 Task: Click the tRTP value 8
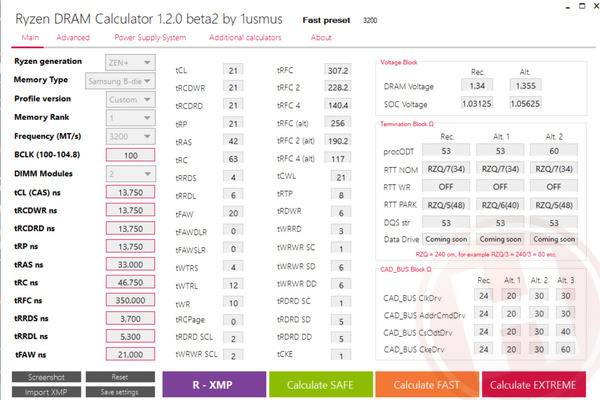point(341,195)
